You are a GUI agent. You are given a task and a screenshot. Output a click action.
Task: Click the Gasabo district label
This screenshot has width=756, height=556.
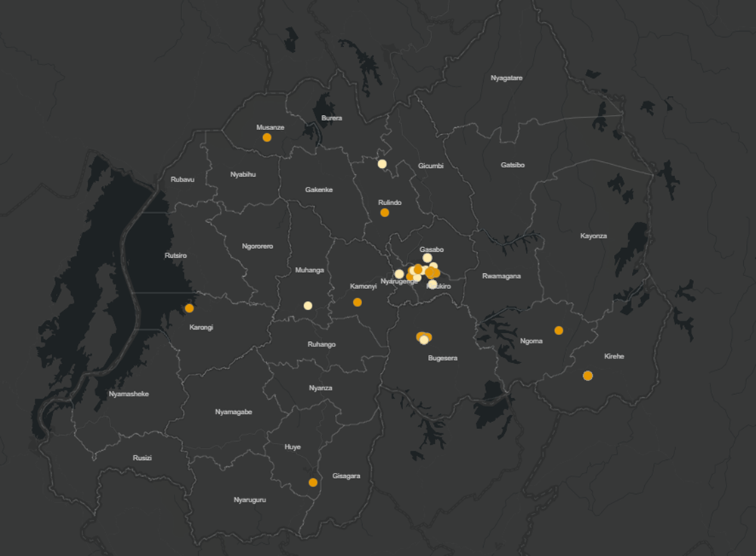pyautogui.click(x=432, y=250)
